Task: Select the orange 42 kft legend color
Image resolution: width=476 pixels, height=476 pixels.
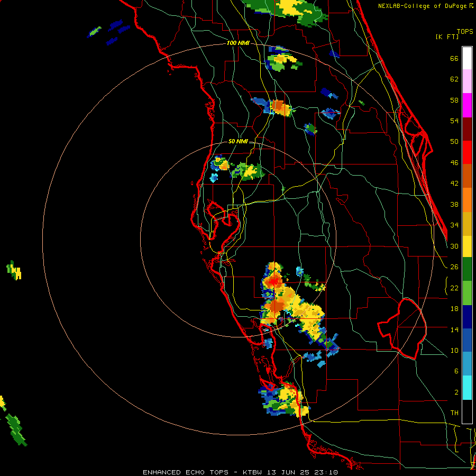Action: pos(467,200)
